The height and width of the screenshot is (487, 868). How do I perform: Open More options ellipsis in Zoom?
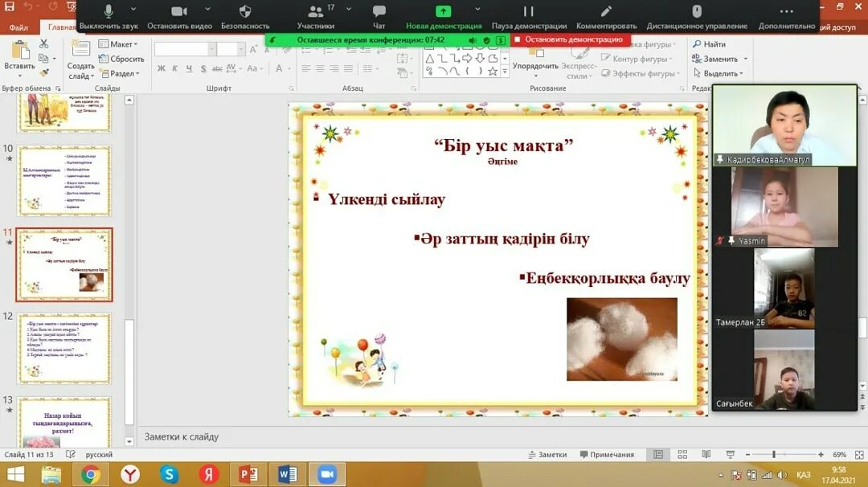pyautogui.click(x=786, y=11)
